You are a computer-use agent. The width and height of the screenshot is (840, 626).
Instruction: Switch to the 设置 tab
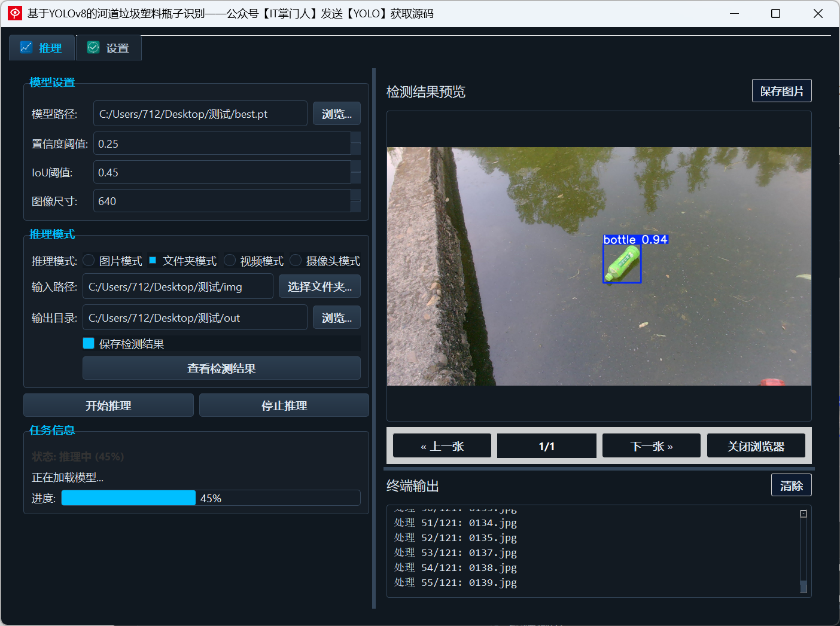pyautogui.click(x=109, y=48)
